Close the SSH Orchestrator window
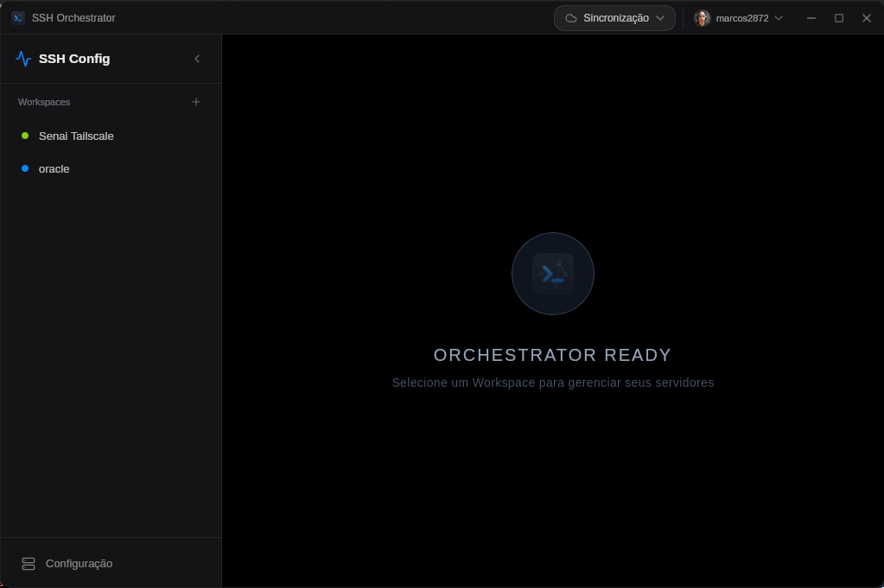Screen dimensions: 884x588 867,18
